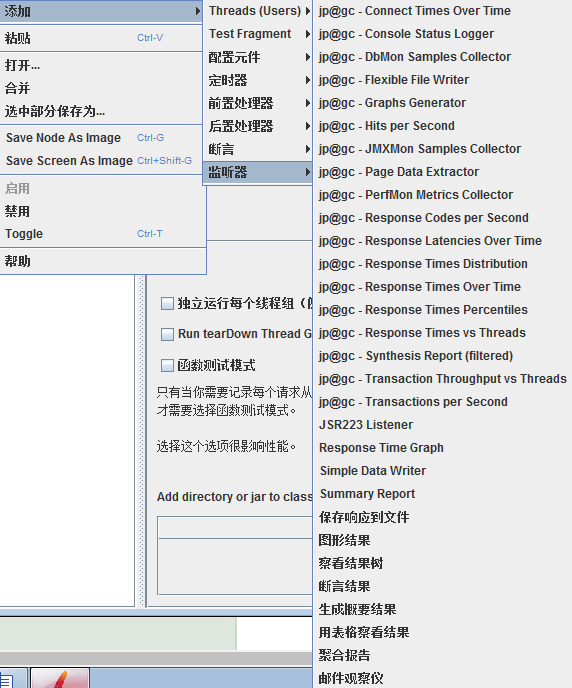Select jp@gc - Response Times Over Time
Screen dimensions: 572x688
pyautogui.click(x=443, y=287)
